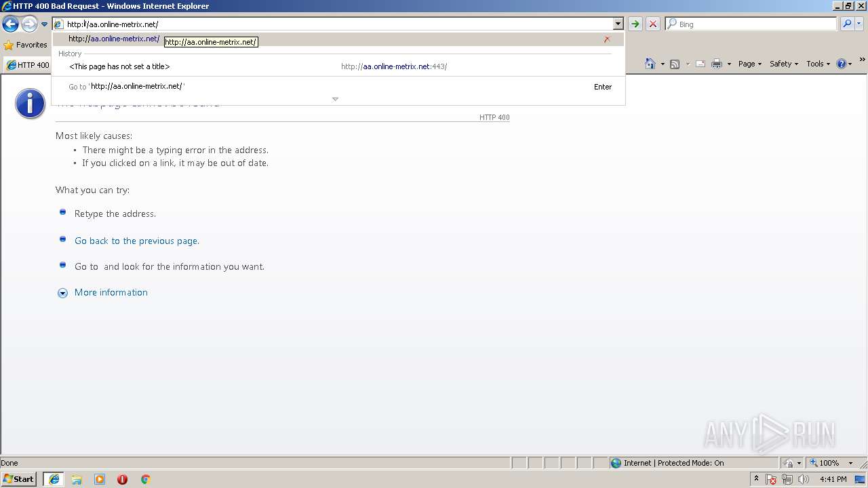Click the HTTP 400 error code label
Screen dimensions: 868x488
(494, 117)
